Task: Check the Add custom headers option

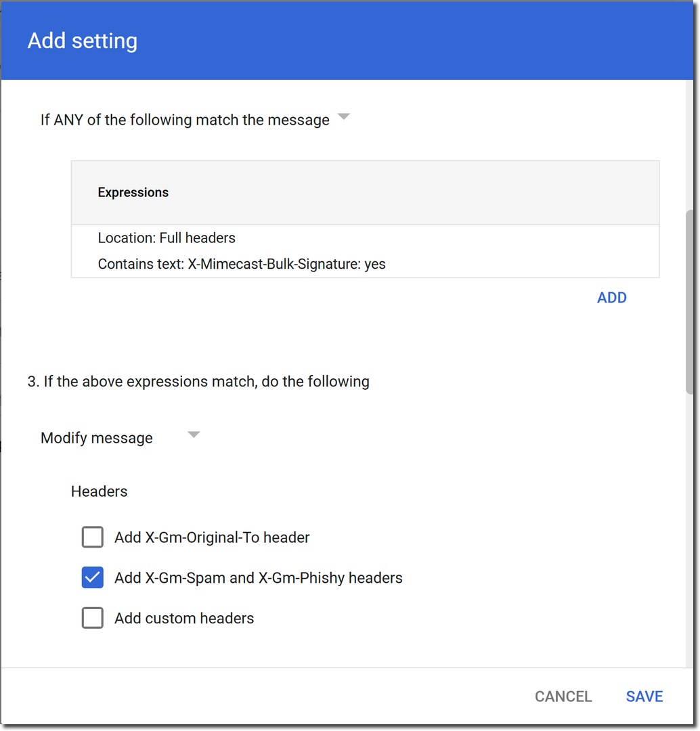Action: pyautogui.click(x=92, y=617)
